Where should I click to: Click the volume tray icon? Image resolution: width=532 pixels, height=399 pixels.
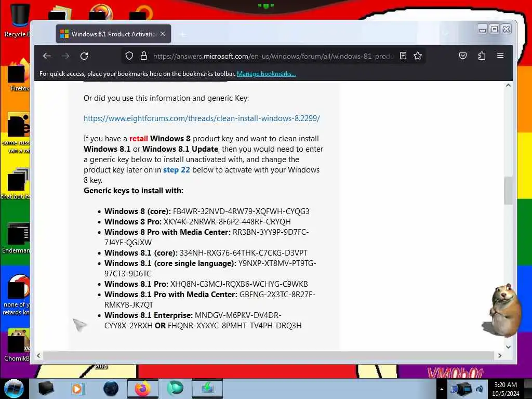tap(480, 389)
